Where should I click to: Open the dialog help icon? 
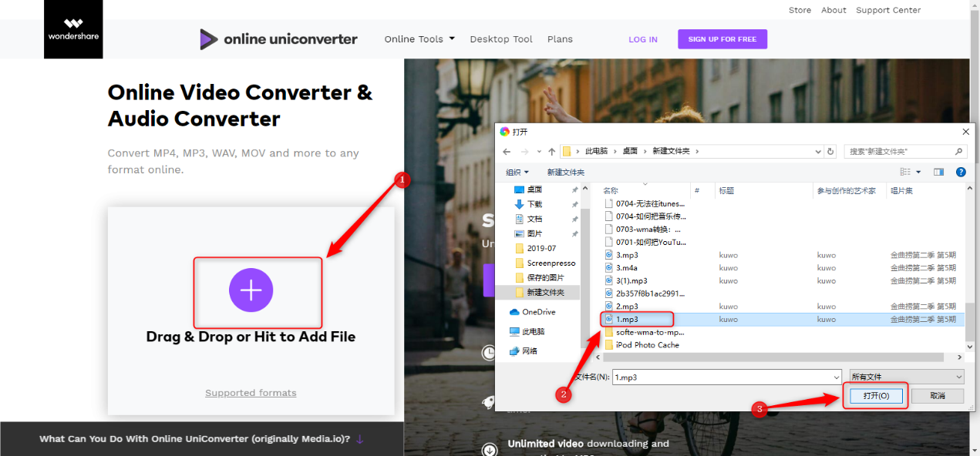(x=961, y=172)
